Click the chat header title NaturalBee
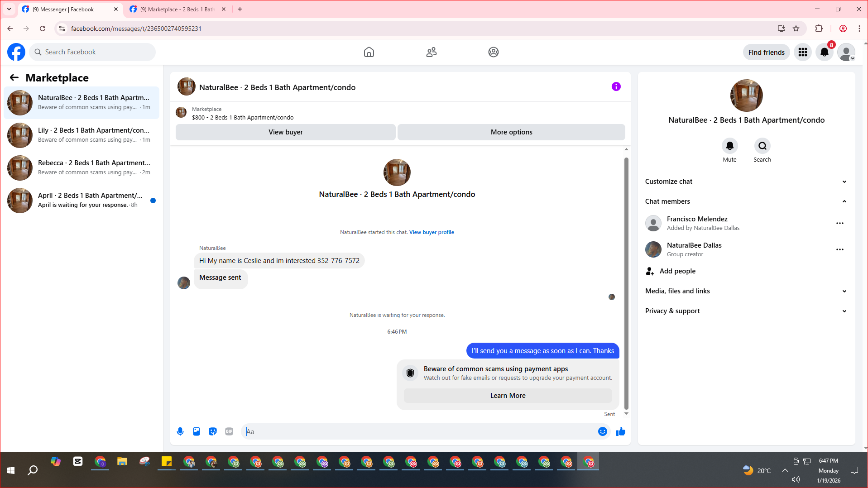Image resolution: width=868 pixels, height=488 pixels. point(277,87)
